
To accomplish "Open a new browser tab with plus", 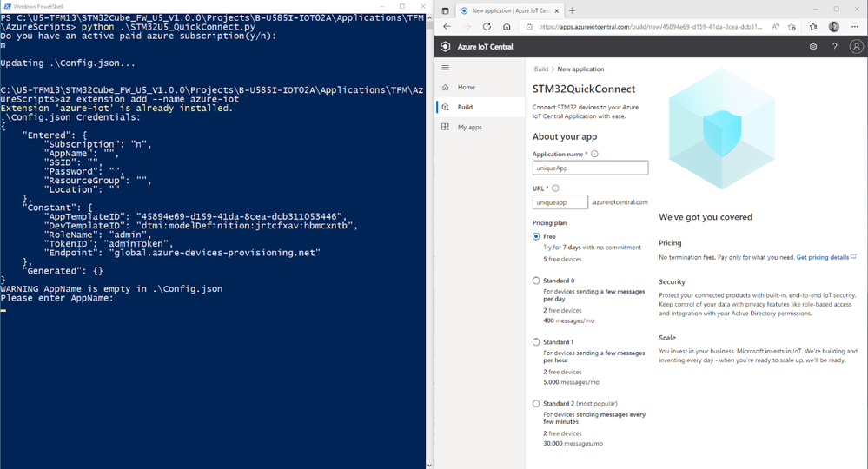I will click(573, 10).
